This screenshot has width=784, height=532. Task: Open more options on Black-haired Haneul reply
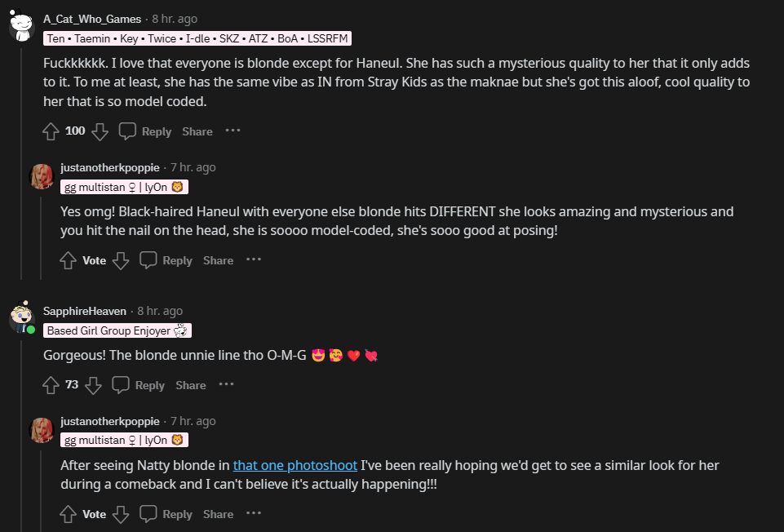pos(254,259)
